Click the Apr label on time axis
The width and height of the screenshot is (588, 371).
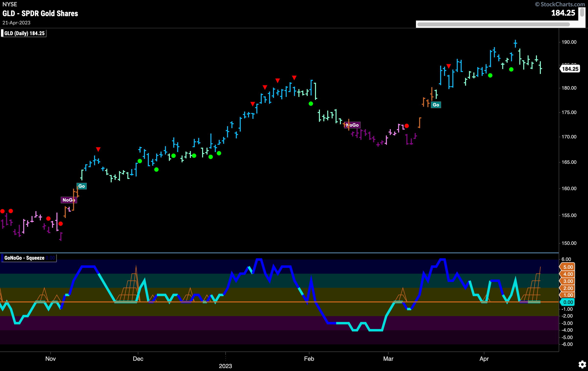(x=484, y=359)
